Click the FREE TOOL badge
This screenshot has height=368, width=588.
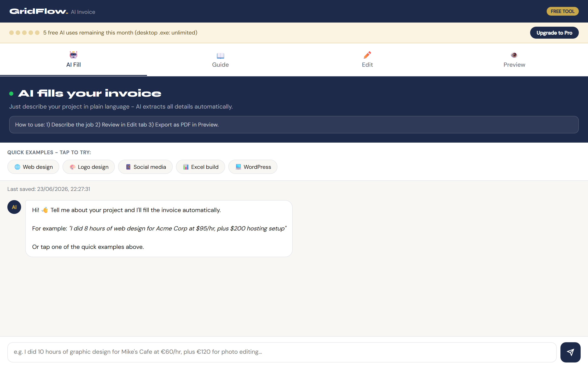pyautogui.click(x=563, y=11)
